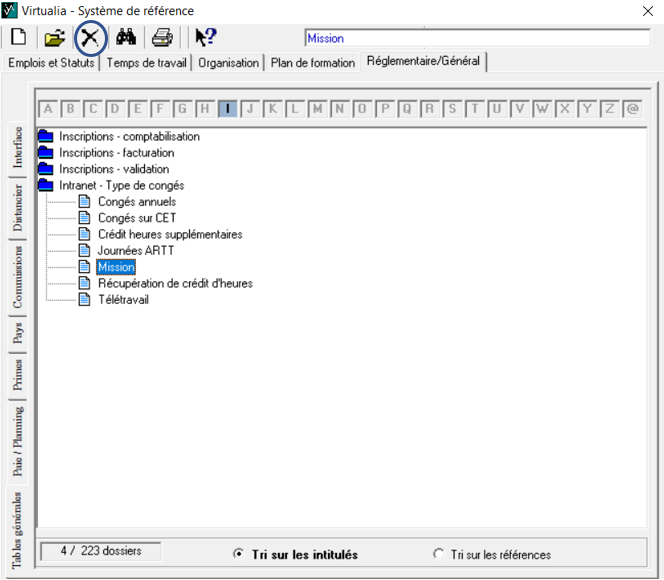Viewport: 664px width, 580px height.
Task: Open the Tables générales side tab
Action: point(18,531)
